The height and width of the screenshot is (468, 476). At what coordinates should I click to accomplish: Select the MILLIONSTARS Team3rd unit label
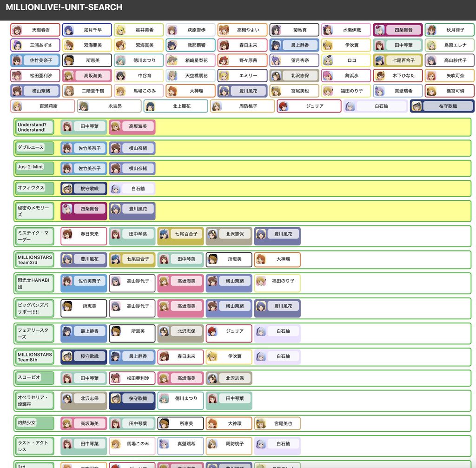pos(34,260)
